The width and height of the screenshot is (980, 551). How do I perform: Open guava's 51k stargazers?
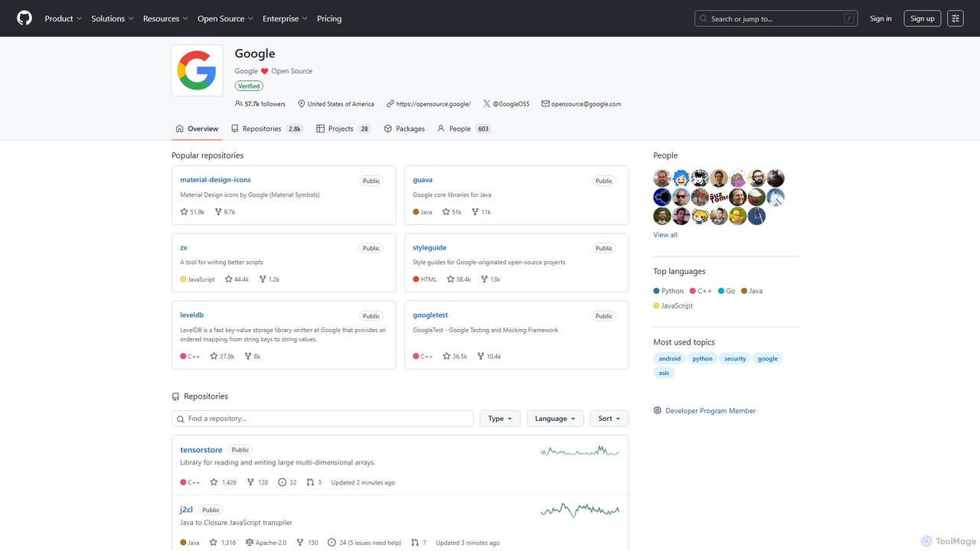coord(452,212)
